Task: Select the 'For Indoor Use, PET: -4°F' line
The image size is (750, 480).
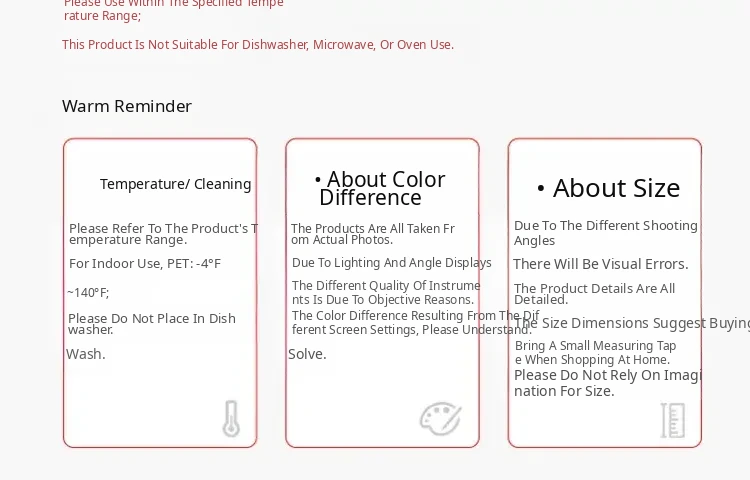Action: tap(145, 264)
